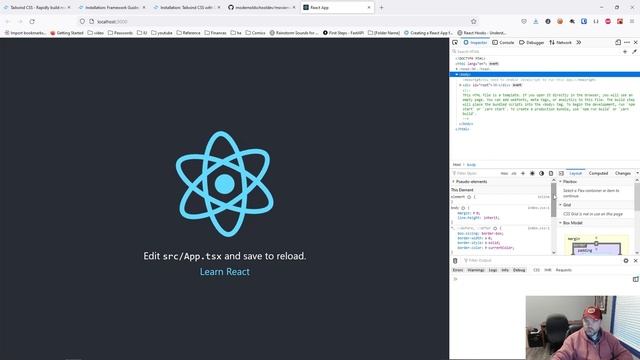Image resolution: width=640 pixels, height=360 pixels.
Task: Select the html breadcrumb item
Action: pos(457,164)
